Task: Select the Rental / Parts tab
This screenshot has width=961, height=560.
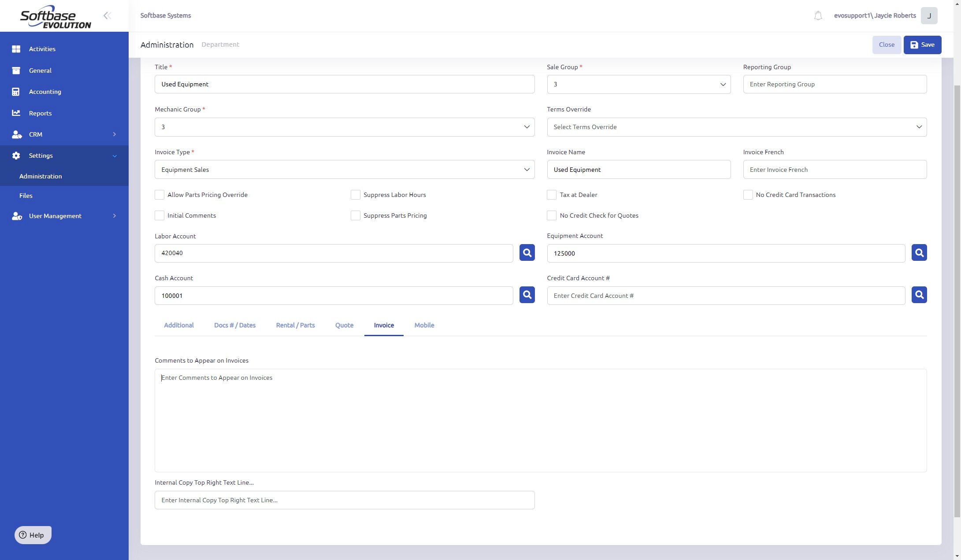Action: [x=295, y=325]
